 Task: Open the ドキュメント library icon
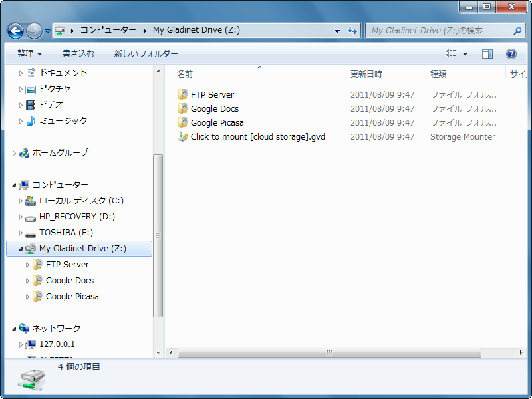coord(31,73)
